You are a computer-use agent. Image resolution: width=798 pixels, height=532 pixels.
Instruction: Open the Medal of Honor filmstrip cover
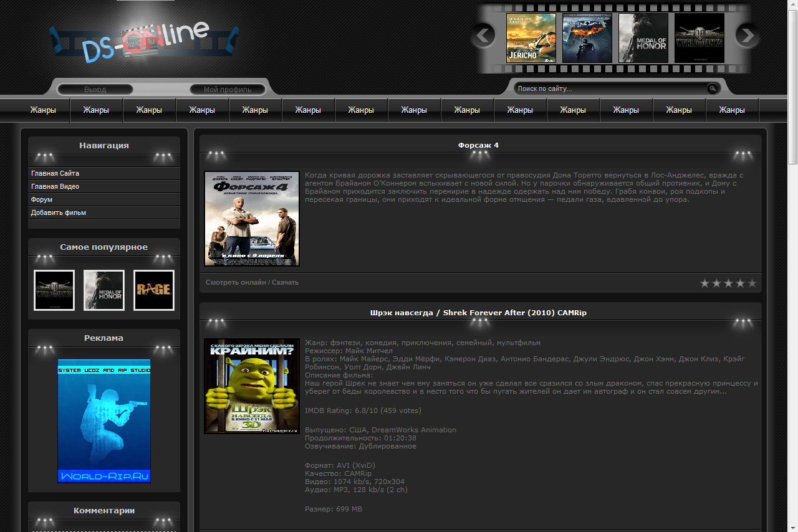tap(643, 38)
